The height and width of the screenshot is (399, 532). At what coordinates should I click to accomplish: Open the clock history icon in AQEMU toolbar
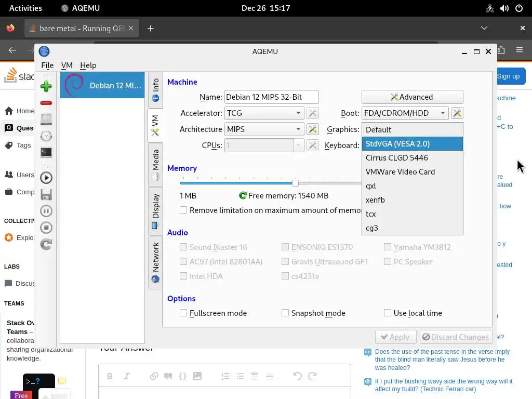coord(46,136)
